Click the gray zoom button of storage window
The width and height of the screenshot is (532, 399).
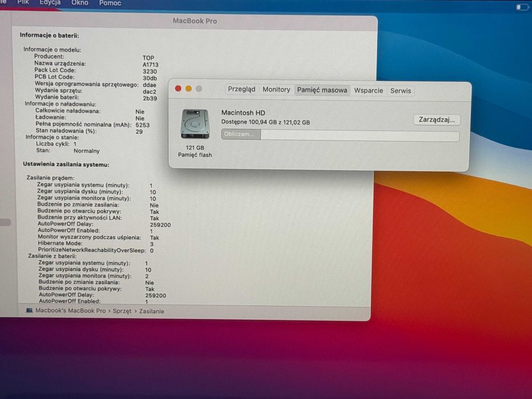tap(199, 89)
